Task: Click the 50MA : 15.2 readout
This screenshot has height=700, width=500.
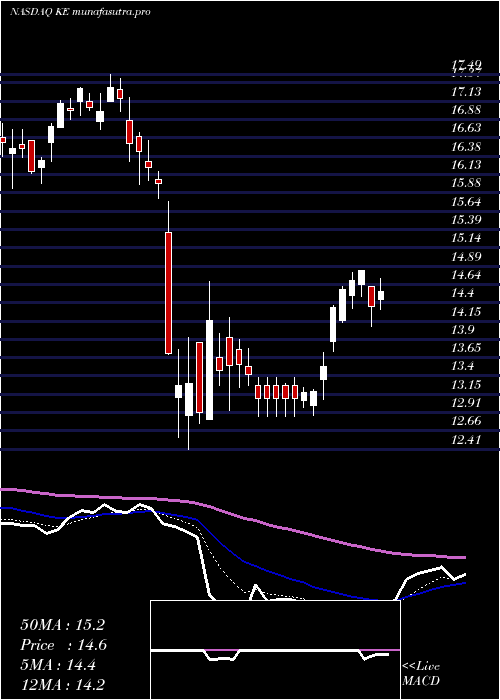Action: (x=62, y=625)
